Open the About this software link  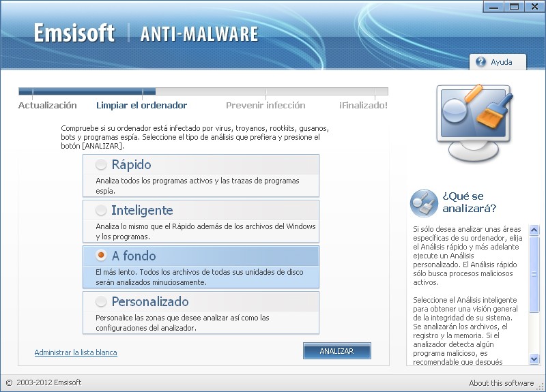tap(501, 383)
